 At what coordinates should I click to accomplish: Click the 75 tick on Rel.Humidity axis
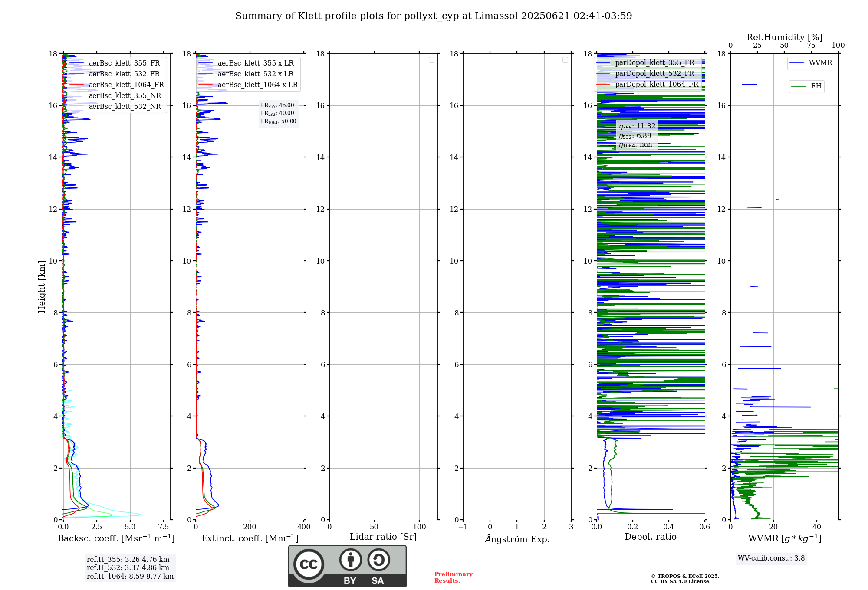[811, 46]
